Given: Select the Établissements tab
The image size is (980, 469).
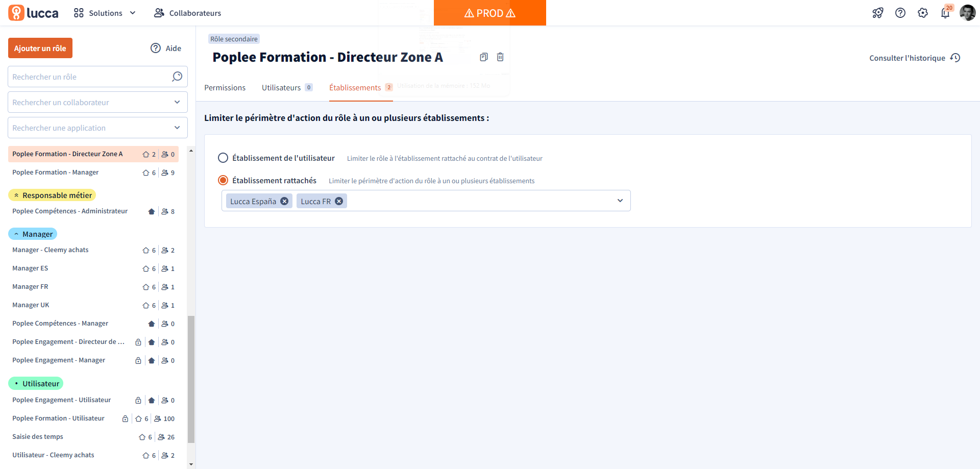Looking at the screenshot, I should (x=361, y=88).
